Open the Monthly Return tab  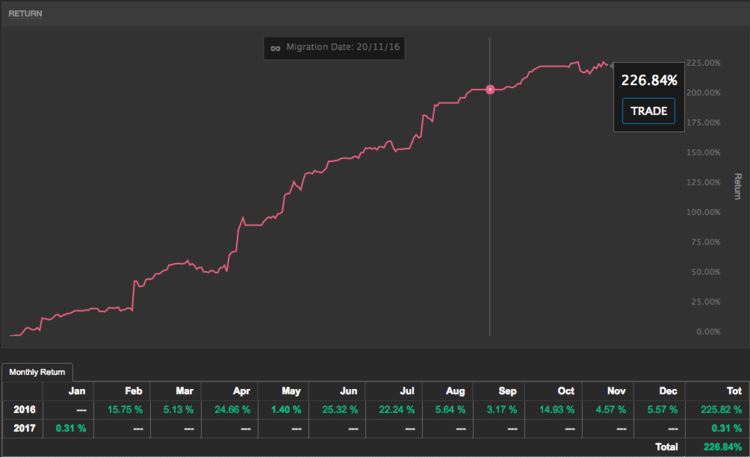[x=37, y=372]
